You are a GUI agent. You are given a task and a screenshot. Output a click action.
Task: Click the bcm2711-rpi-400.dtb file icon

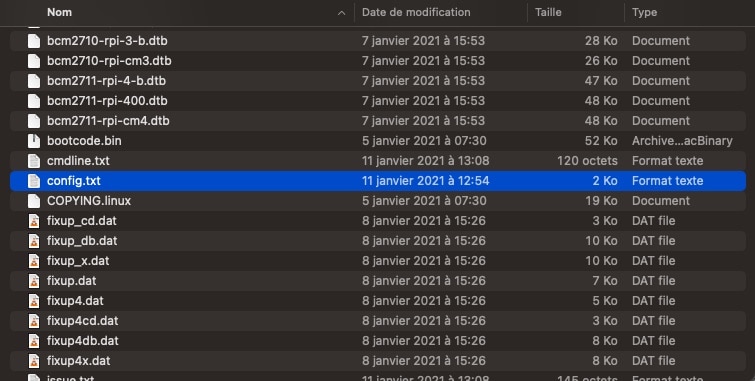tap(34, 101)
